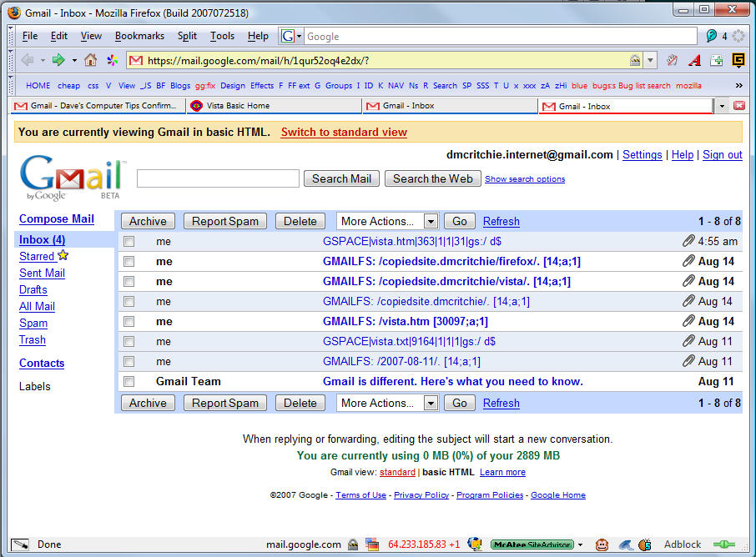Screen dimensions: 756x557
Task: Click the shark fin icon in status bar
Action: [x=626, y=544]
